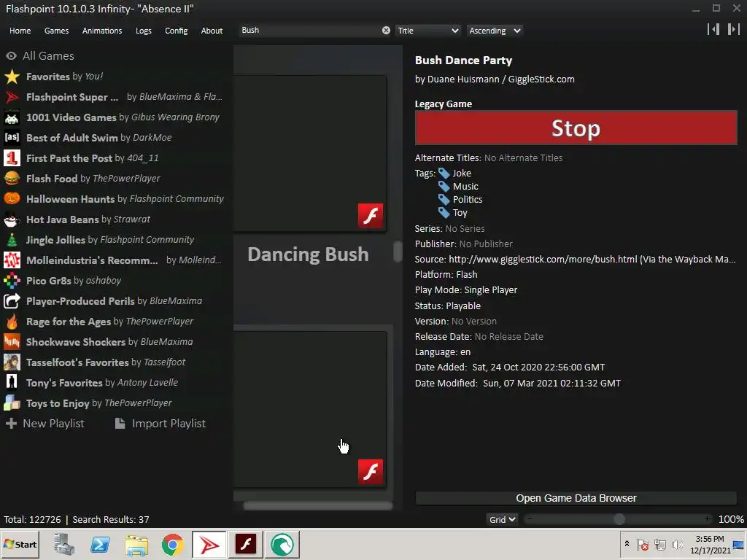Select Player-Produced Perils share icon

pyautogui.click(x=12, y=301)
